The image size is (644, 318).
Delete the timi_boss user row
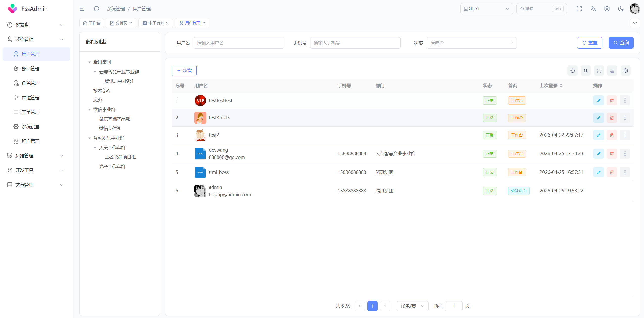point(612,172)
